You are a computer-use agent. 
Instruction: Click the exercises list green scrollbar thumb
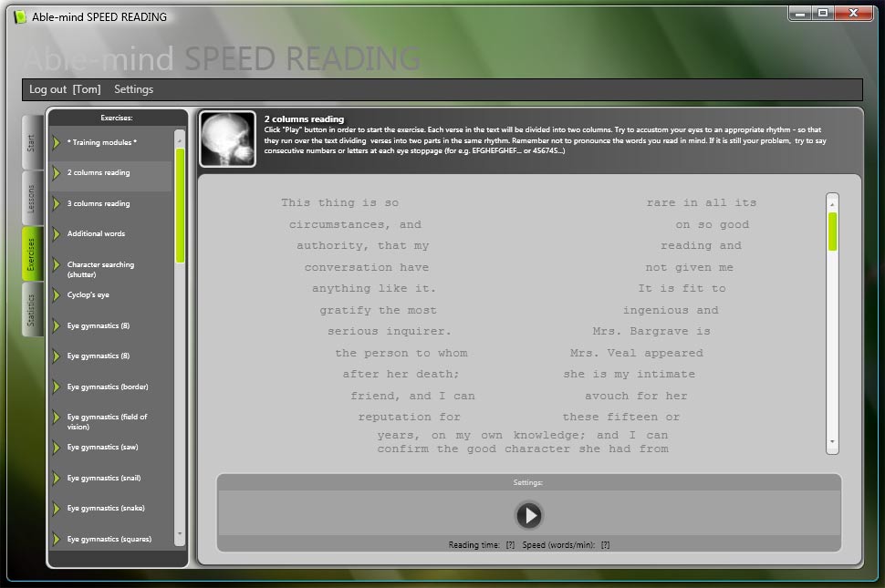pos(180,205)
